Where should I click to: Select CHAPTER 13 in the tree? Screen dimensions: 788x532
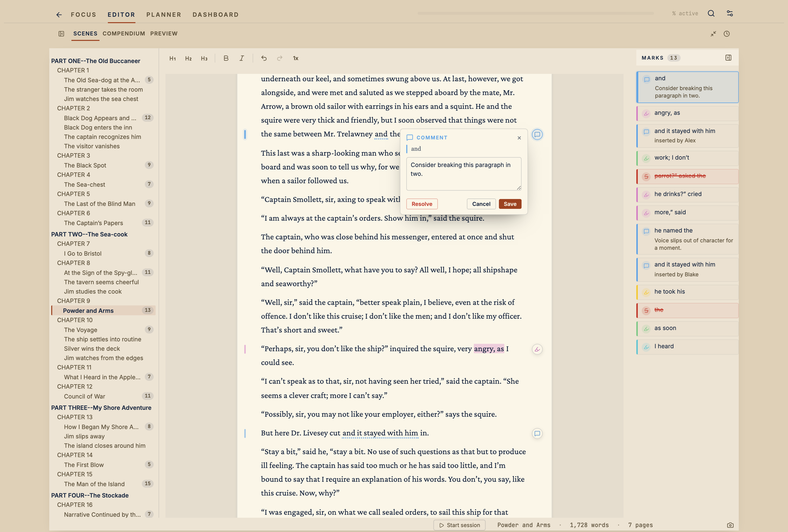pyautogui.click(x=75, y=417)
